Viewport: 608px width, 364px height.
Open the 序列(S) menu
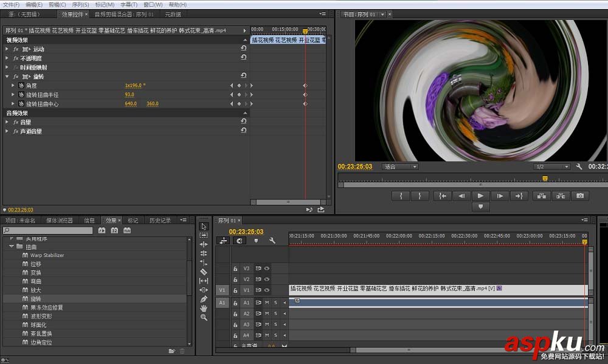(x=80, y=4)
